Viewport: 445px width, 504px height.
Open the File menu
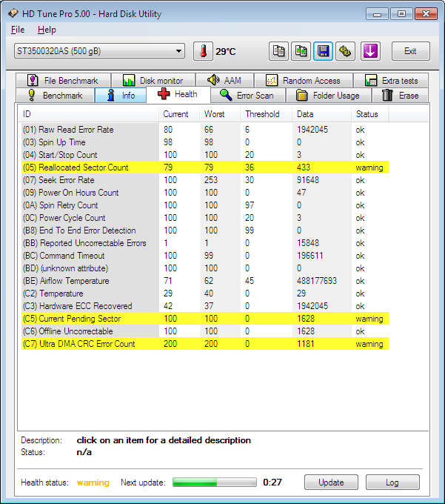[18, 30]
